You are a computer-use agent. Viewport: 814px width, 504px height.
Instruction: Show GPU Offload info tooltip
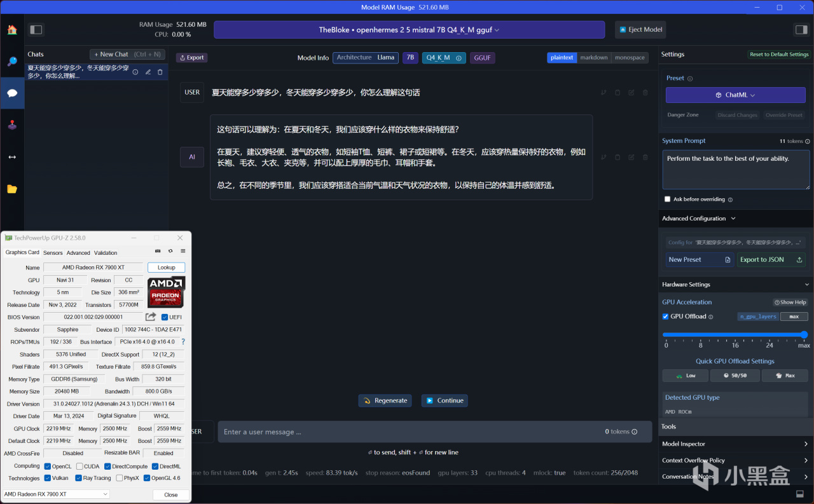tap(711, 317)
